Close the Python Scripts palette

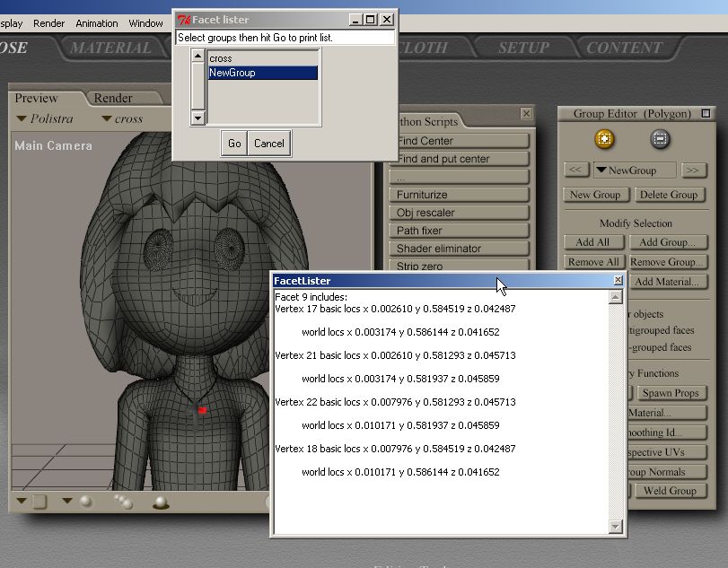point(526,114)
